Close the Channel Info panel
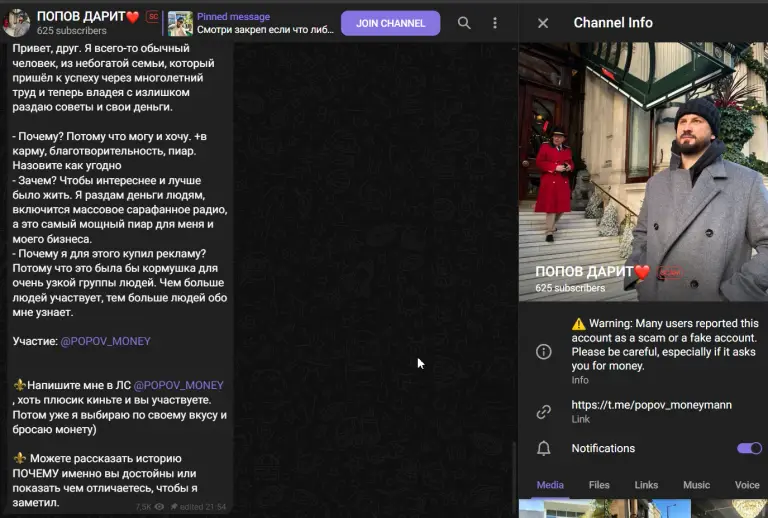Viewport: 768px width, 518px height. pos(543,23)
